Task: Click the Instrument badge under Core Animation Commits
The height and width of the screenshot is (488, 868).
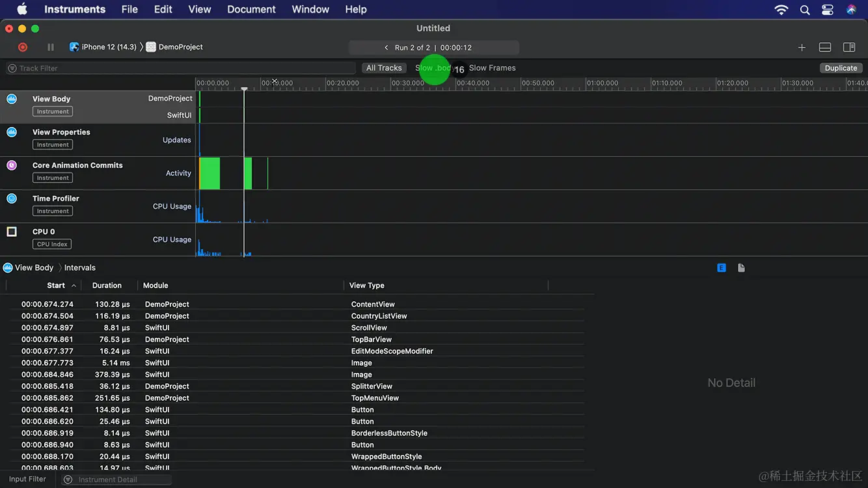Action: [x=53, y=178]
